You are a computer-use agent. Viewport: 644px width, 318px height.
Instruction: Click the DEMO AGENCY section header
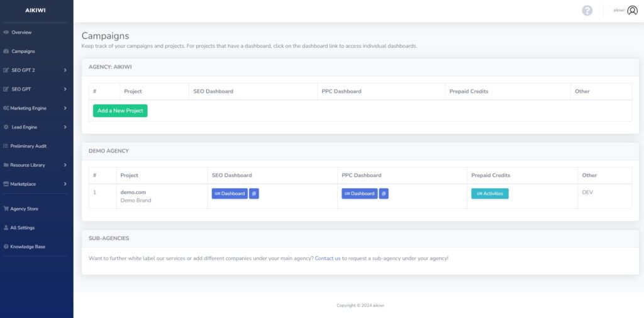[108, 151]
